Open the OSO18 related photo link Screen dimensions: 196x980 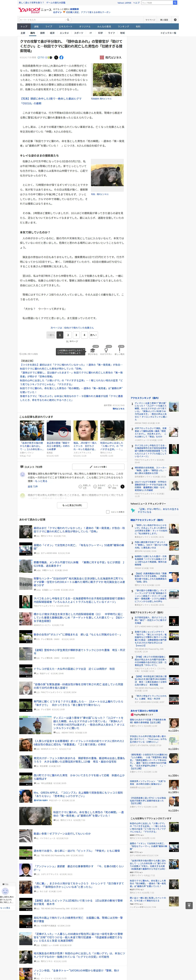51,100
